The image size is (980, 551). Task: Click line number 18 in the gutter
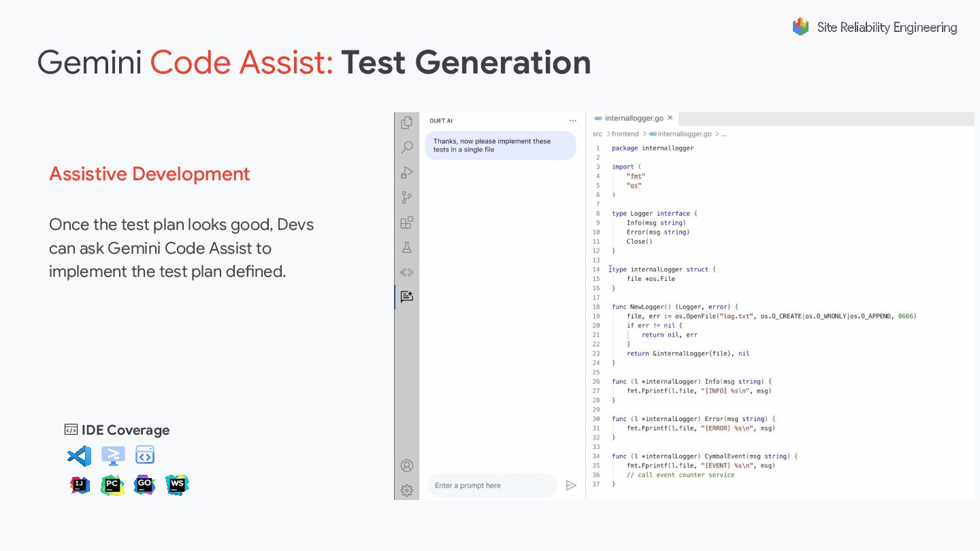pyautogui.click(x=596, y=307)
